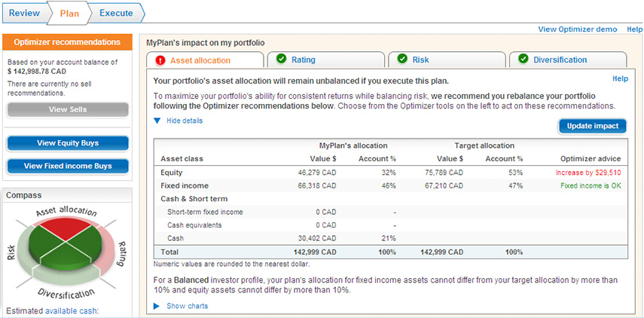Click the Update impact button
644x318 pixels.
592,126
